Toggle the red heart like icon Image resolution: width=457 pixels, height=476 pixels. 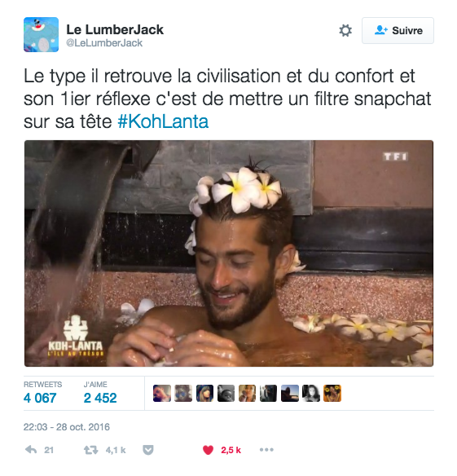208,450
